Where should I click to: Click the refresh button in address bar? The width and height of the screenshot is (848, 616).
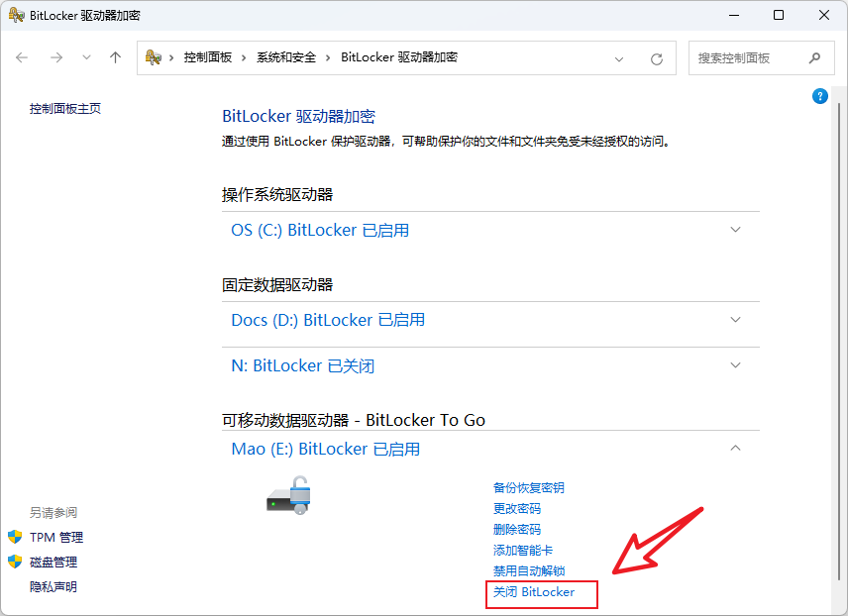pos(656,59)
